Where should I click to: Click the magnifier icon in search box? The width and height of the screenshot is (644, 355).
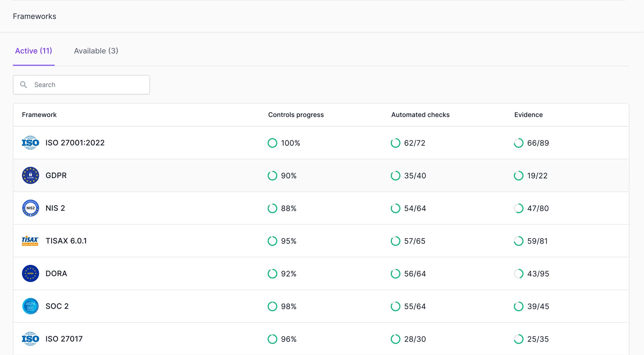pos(24,85)
